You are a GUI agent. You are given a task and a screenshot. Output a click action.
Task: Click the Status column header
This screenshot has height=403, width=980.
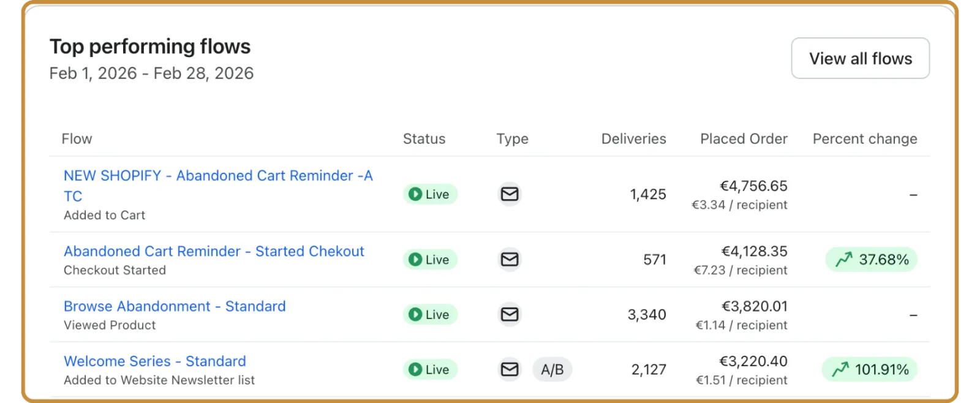click(x=424, y=139)
